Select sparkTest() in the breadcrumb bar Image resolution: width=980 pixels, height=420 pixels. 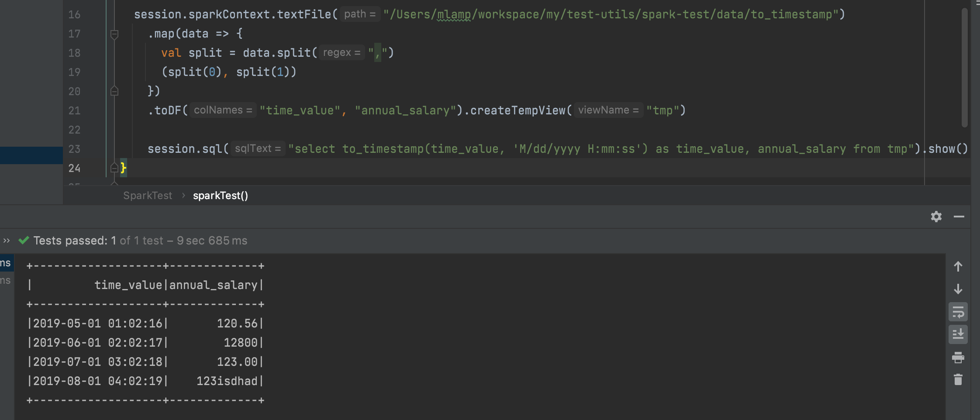pyautogui.click(x=221, y=196)
